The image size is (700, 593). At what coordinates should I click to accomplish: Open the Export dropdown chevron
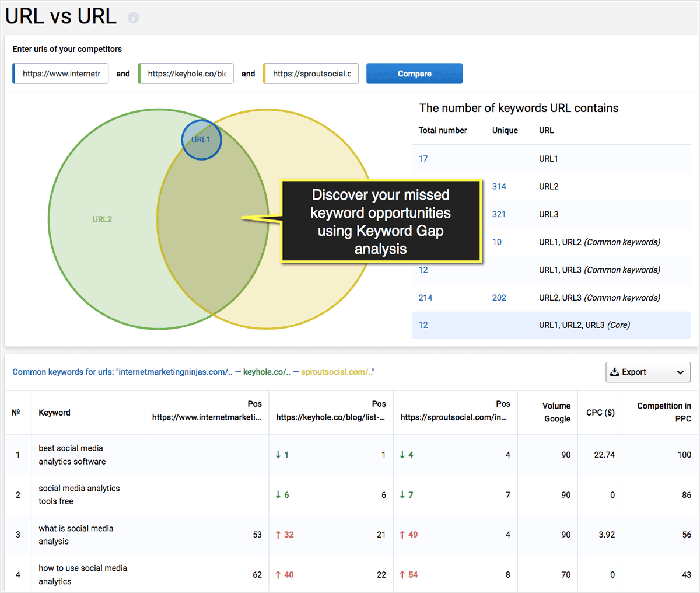click(680, 372)
